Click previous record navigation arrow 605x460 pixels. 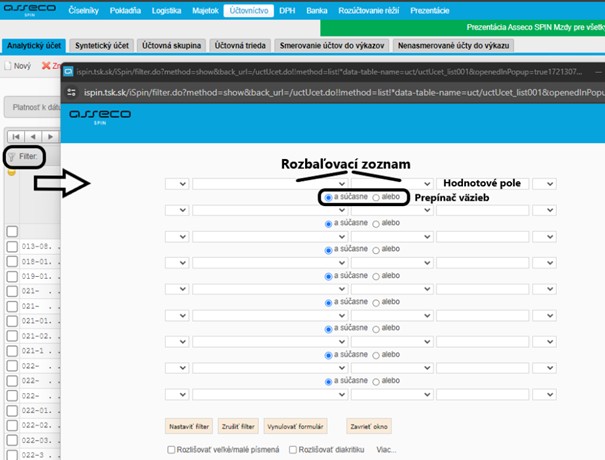pos(34,136)
